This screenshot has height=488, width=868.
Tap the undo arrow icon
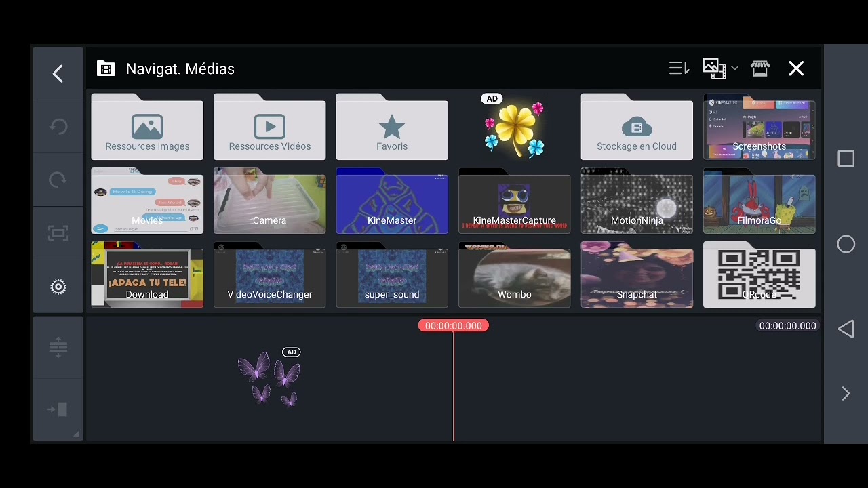(58, 127)
